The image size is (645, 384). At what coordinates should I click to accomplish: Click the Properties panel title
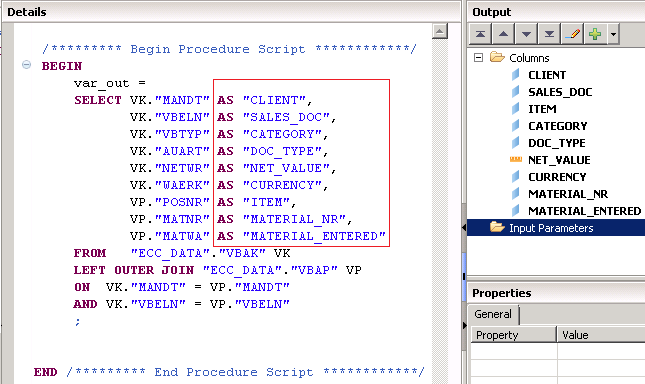pos(502,293)
